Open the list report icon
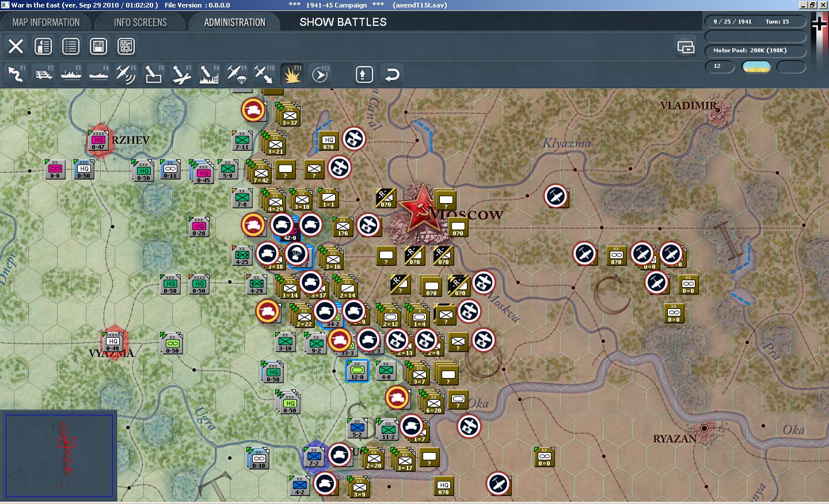829x504 pixels. [71, 46]
